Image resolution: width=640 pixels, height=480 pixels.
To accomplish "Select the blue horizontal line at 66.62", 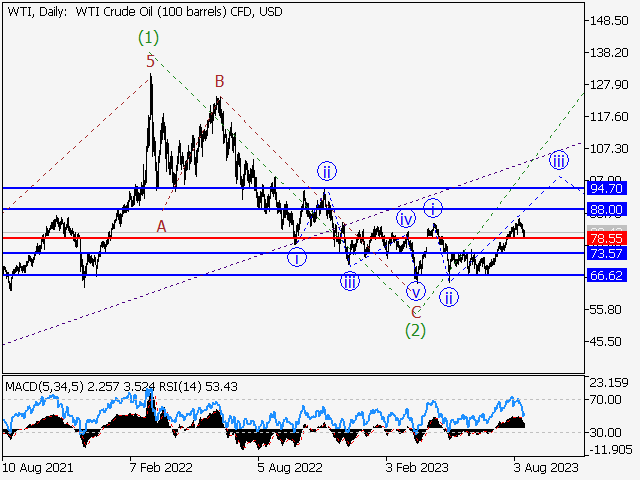I will point(293,275).
